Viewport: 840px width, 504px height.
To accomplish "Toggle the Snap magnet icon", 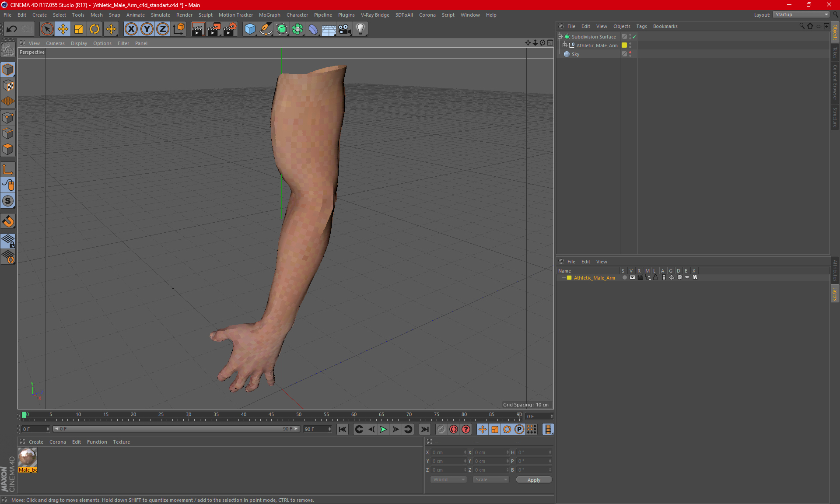I will [8, 221].
